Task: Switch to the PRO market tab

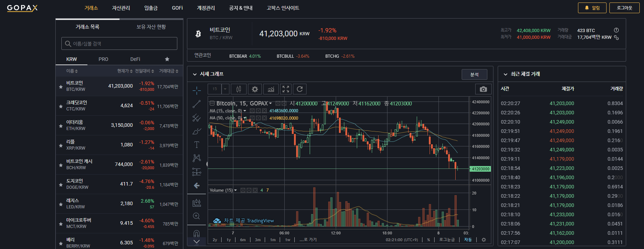Action: point(103,59)
